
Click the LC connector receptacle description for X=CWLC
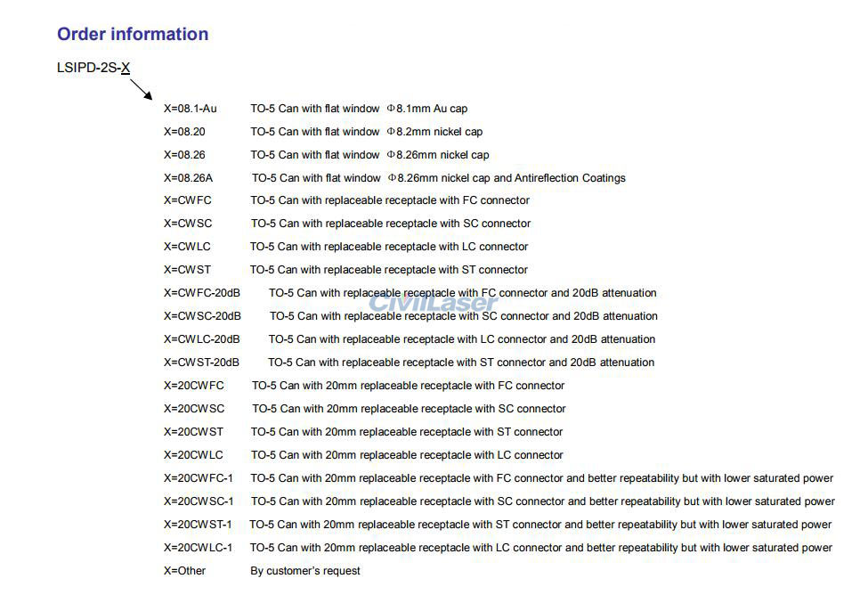pyautogui.click(x=389, y=247)
